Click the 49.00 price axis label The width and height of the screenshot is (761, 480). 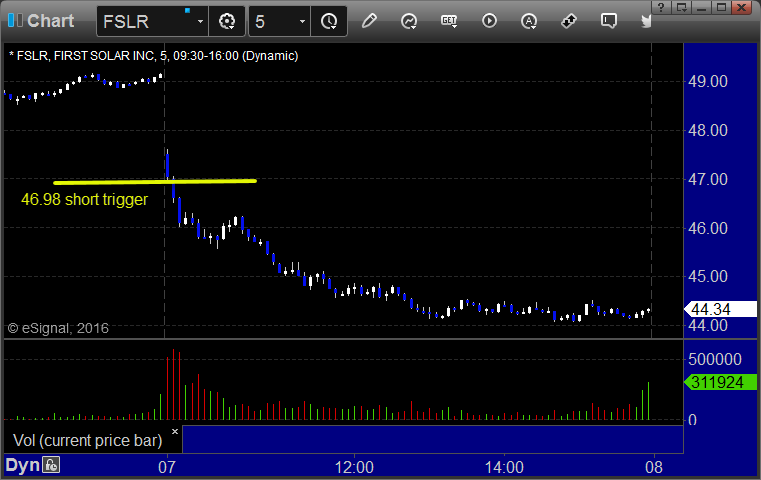point(708,81)
